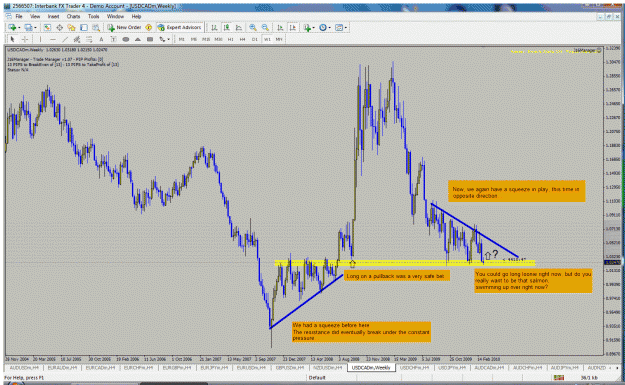Screen dimensions: 625x385
Task: Launch MetaEditor with the yellow diamond icon
Action: [149, 28]
